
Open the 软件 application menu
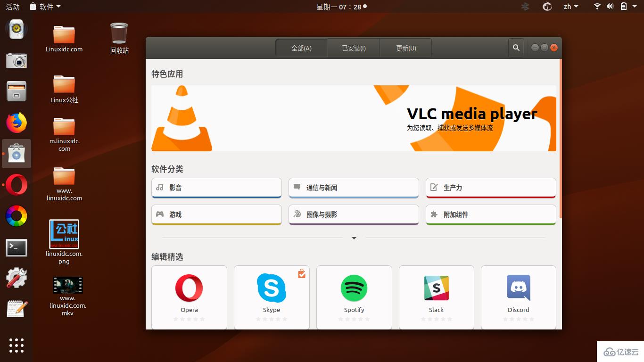(45, 7)
